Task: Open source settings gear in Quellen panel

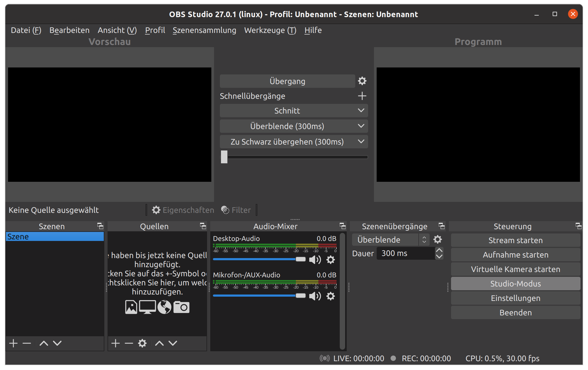Action: 142,343
